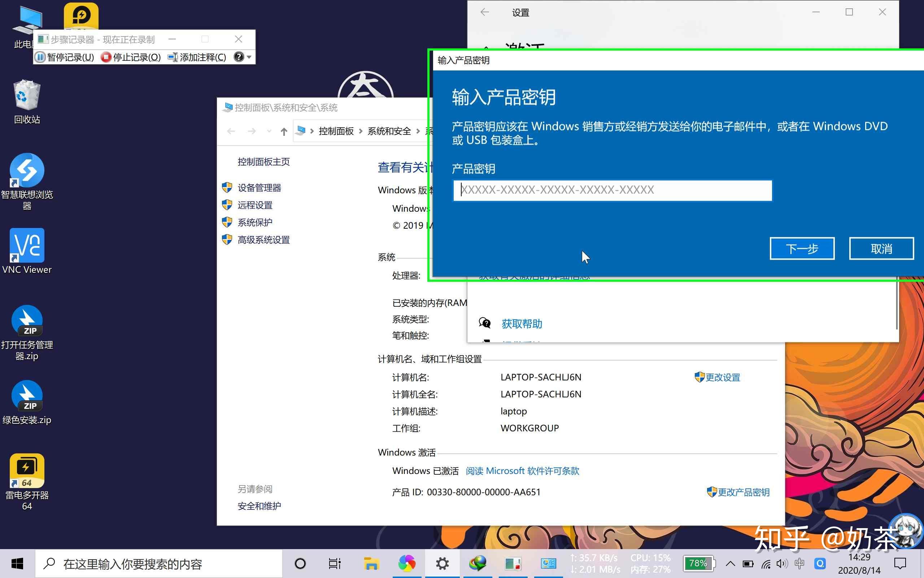
Task: Open the volume speaker tray icon
Action: (781, 564)
